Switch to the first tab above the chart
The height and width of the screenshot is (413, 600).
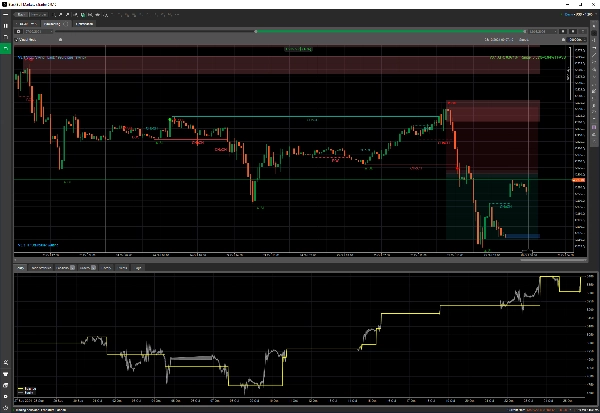tap(27, 24)
